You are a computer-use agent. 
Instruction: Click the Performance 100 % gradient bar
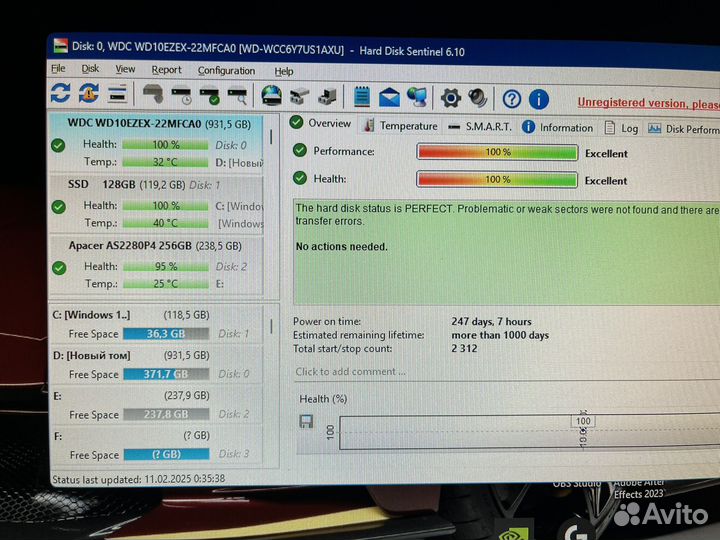[x=497, y=152]
